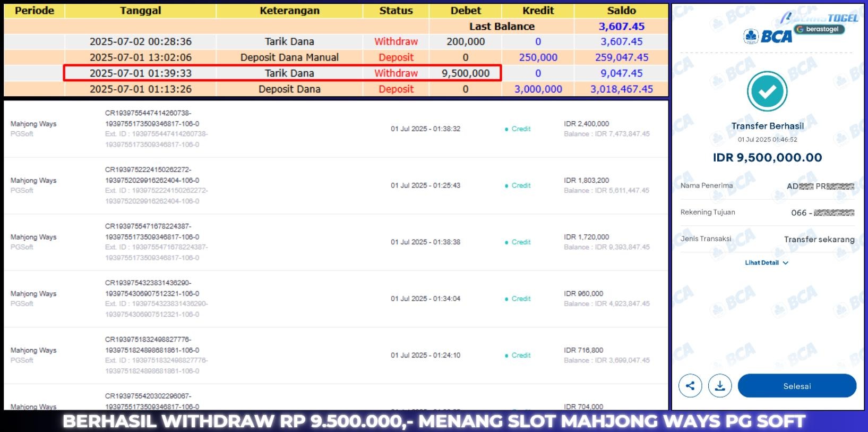868x432 pixels.
Task: Click the BCA logo
Action: 768,36
